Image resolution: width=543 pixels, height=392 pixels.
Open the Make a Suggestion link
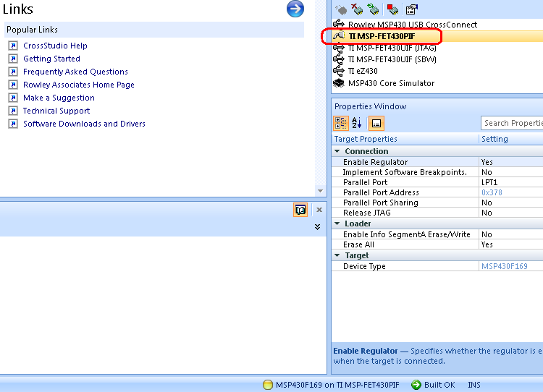pyautogui.click(x=59, y=98)
